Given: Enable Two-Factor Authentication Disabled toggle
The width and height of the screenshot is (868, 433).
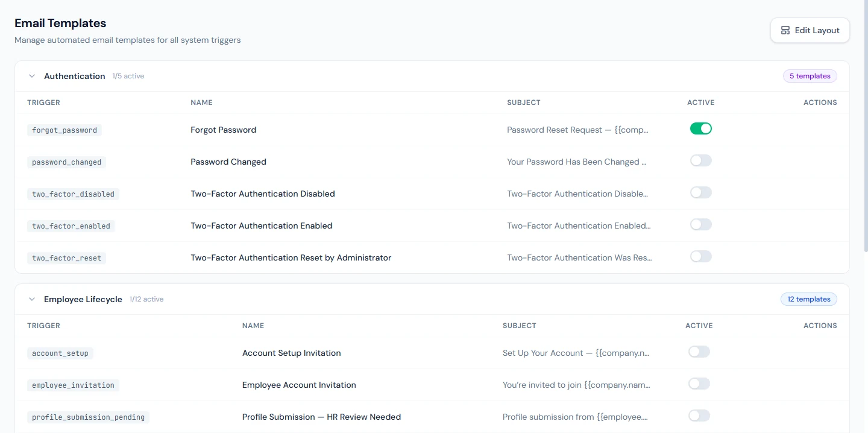Looking at the screenshot, I should [701, 192].
